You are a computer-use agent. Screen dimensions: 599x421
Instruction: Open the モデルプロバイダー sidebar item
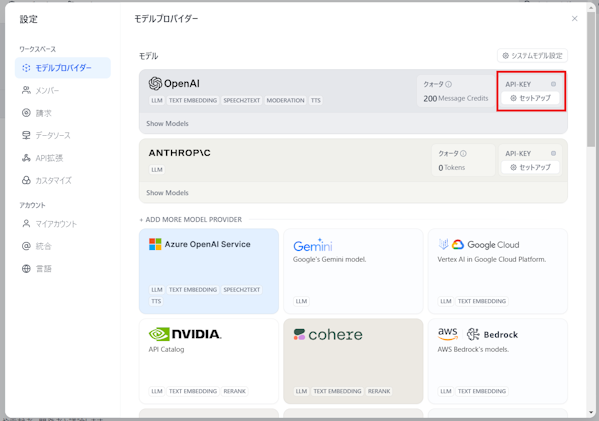click(x=63, y=68)
